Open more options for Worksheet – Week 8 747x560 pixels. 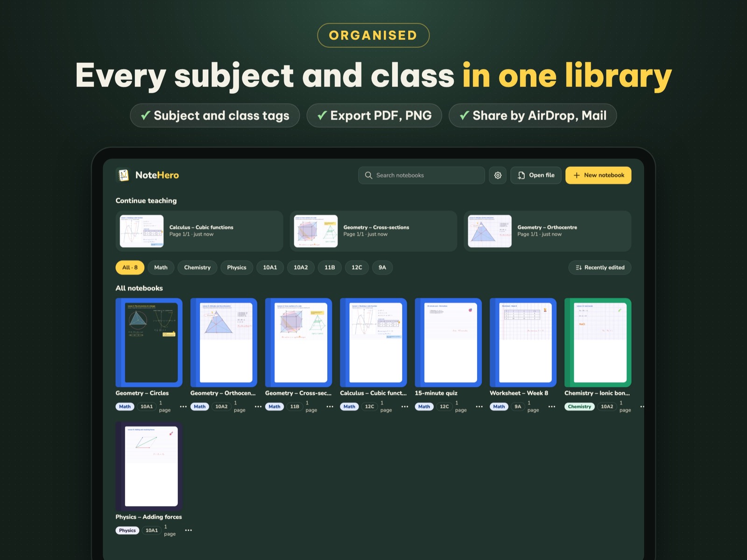tap(552, 407)
